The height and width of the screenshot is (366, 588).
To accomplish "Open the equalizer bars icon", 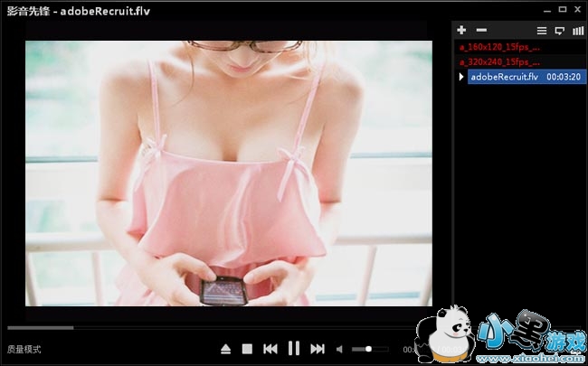I will (578, 31).
